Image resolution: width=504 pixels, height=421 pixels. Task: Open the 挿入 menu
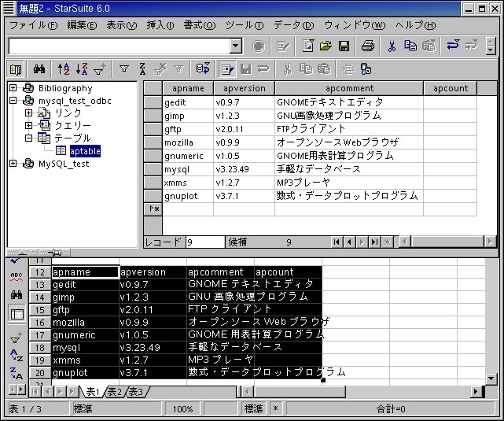160,25
